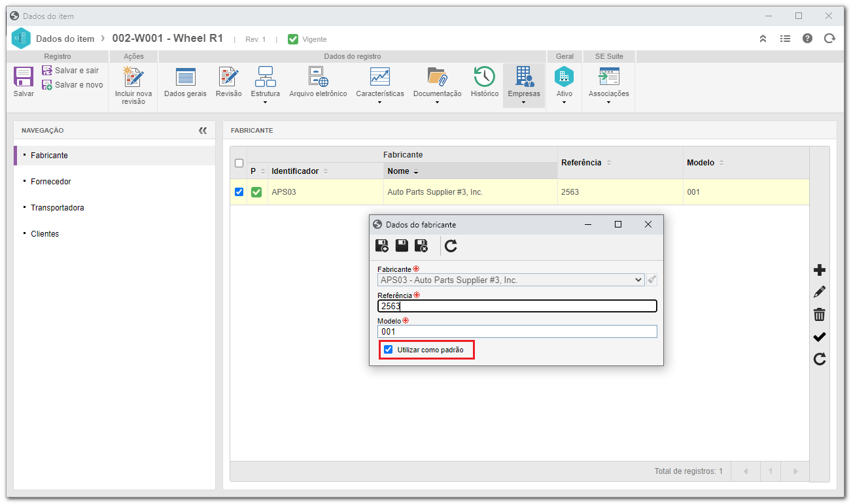Click the Modelo input field

pyautogui.click(x=517, y=331)
